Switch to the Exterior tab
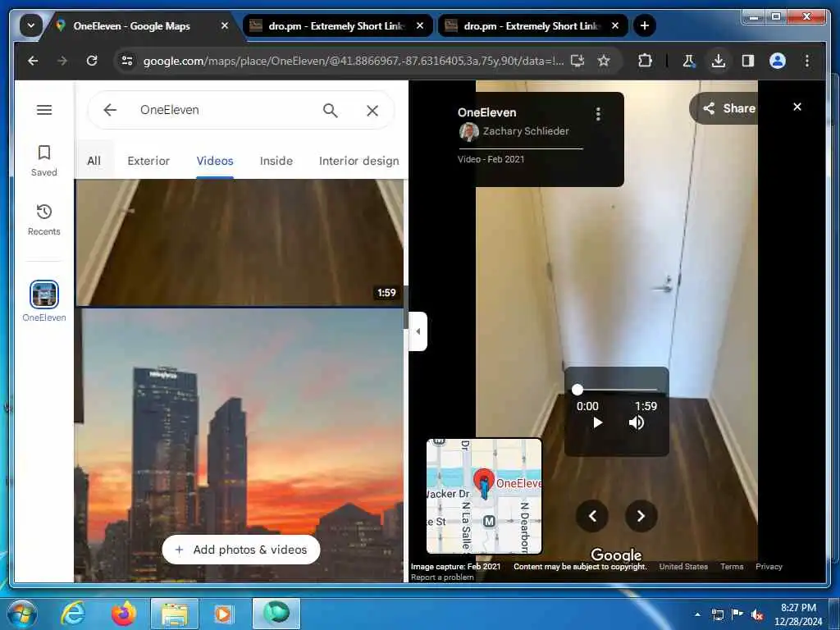840x630 pixels. coord(148,161)
